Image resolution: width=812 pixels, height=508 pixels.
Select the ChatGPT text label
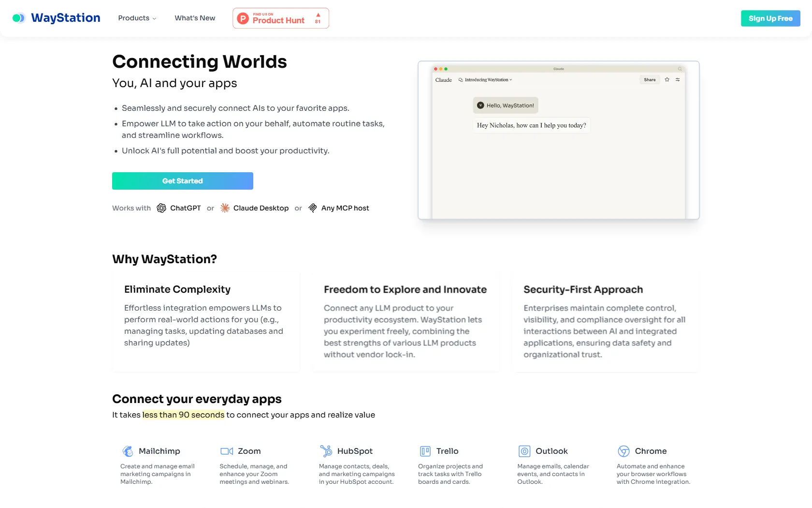186,208
